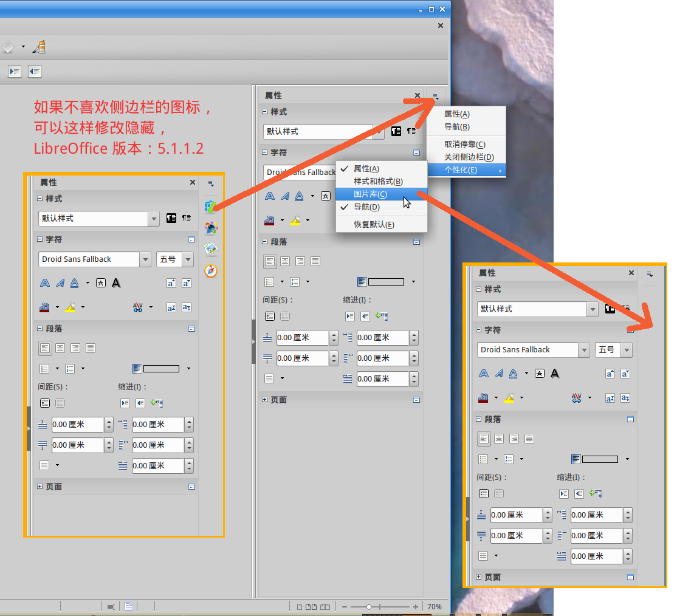Screen dimensions: 677x616
Task: Select 图片库(C) in the submenu
Action: coord(382,194)
